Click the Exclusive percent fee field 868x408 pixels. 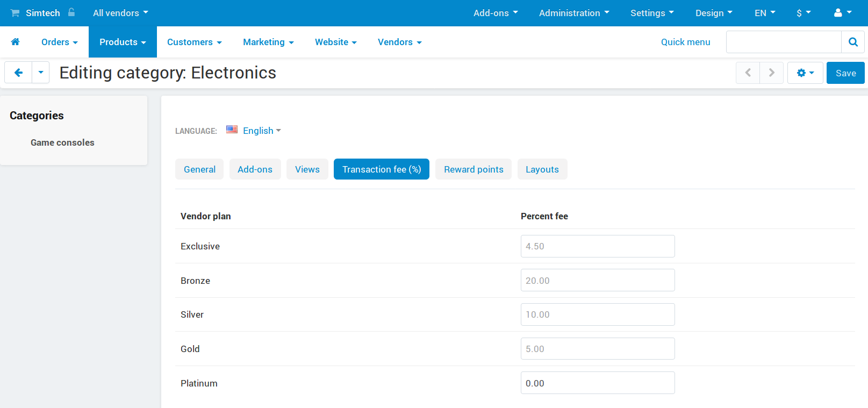pyautogui.click(x=598, y=246)
